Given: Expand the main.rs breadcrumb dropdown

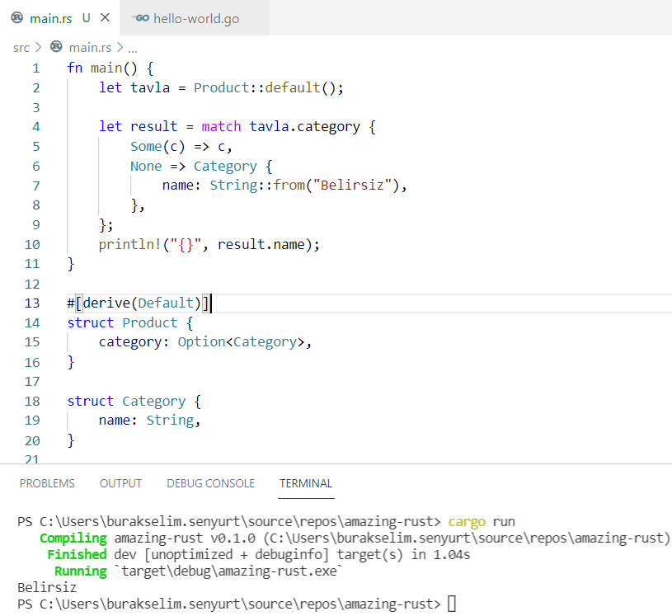Looking at the screenshot, I should [x=89, y=48].
